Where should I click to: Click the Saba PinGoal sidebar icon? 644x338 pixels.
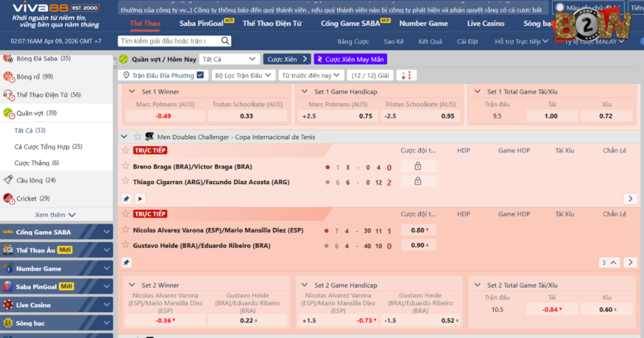(x=8, y=286)
